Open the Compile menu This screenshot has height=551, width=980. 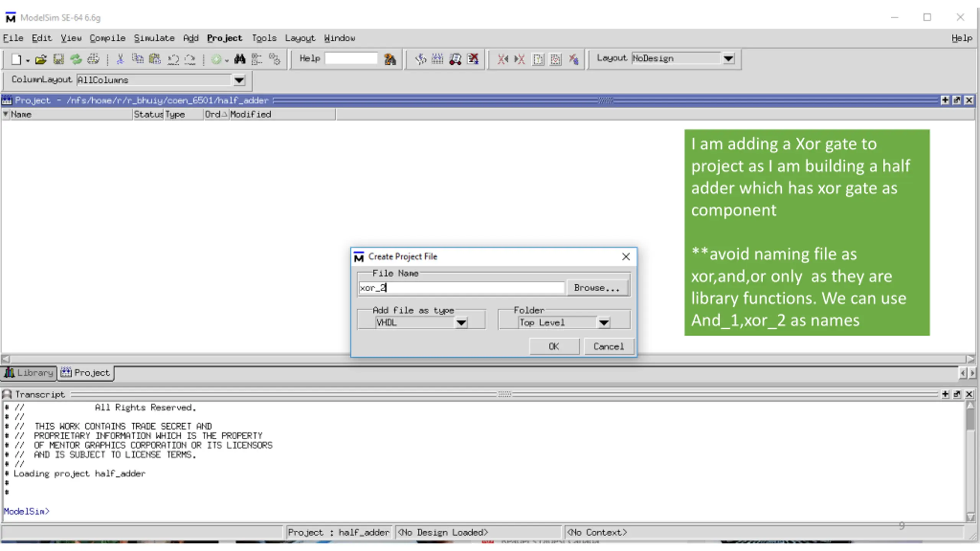pyautogui.click(x=108, y=38)
